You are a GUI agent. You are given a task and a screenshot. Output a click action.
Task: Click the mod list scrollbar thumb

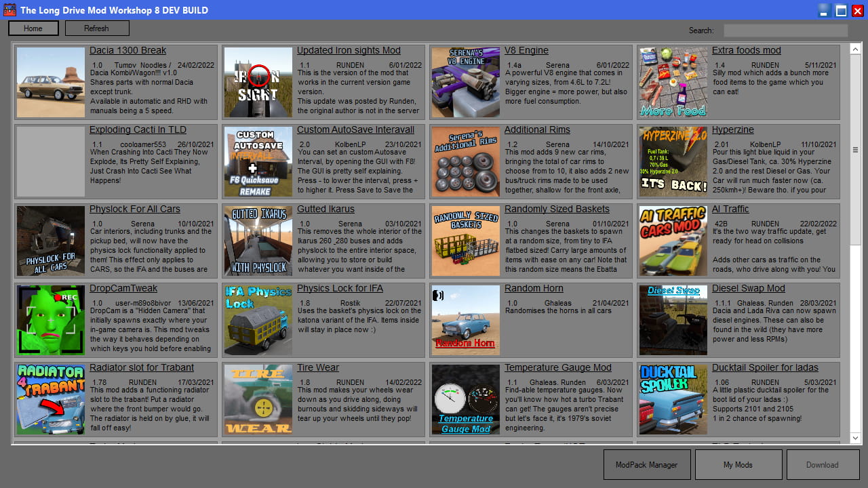point(855,150)
